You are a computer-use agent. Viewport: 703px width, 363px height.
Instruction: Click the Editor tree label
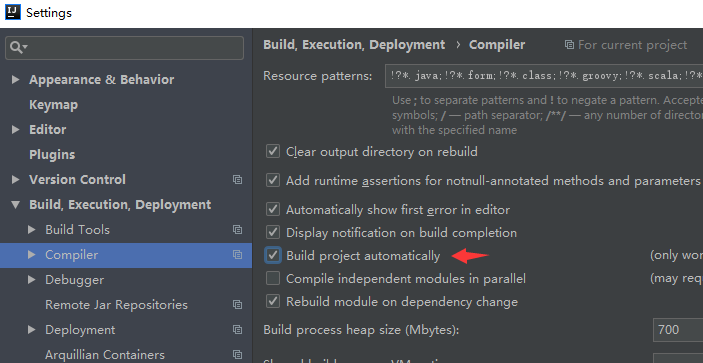click(x=48, y=130)
